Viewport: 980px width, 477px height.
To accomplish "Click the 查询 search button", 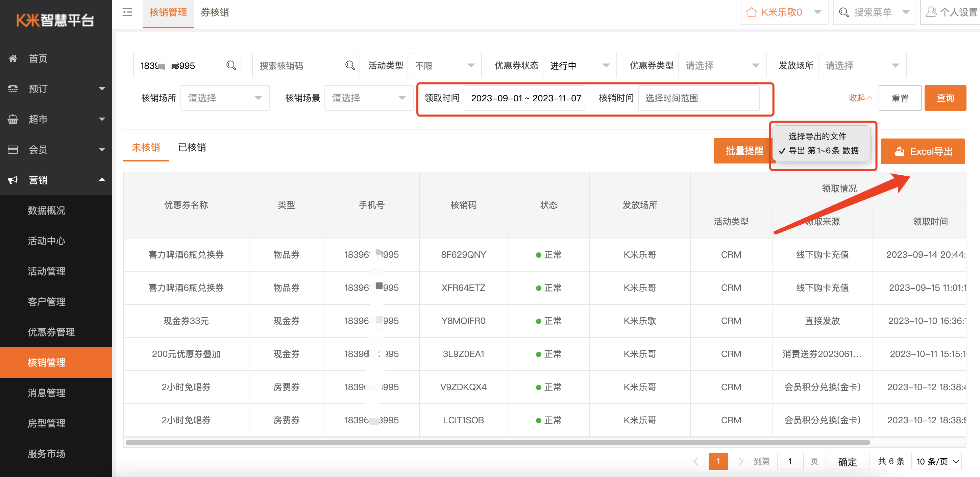I will point(945,98).
